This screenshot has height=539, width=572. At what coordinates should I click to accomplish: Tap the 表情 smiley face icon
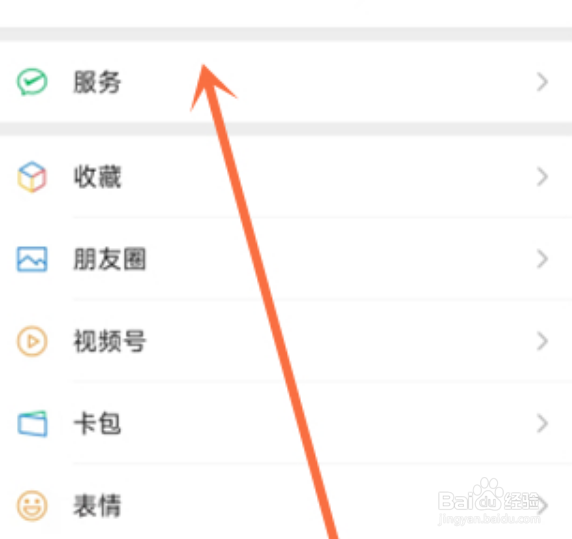(32, 505)
